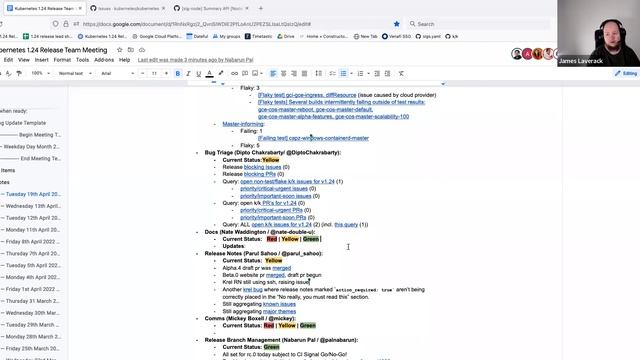The width and height of the screenshot is (640, 360).
Task: Clear formatting from selection
Action: pyautogui.click(x=401, y=73)
